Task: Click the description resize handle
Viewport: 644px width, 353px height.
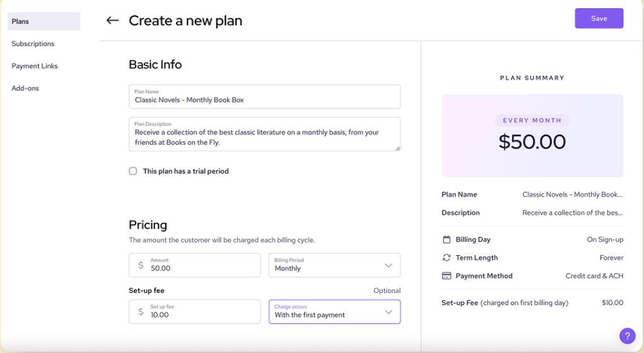Action: 397,148
